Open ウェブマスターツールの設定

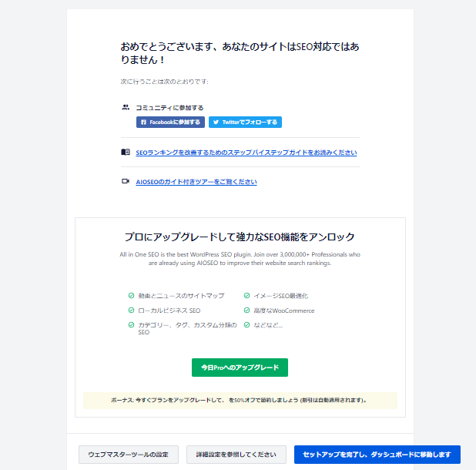[x=129, y=455]
